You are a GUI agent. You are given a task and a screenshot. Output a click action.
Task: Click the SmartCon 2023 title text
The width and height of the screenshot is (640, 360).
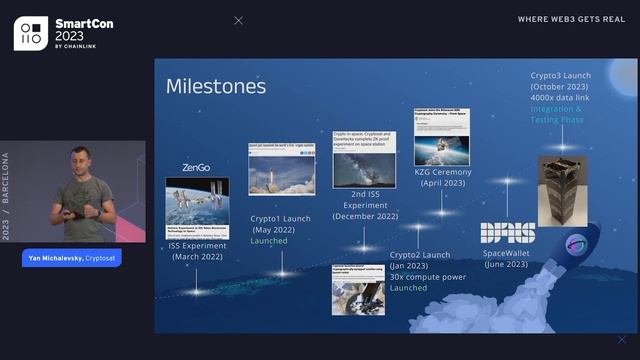[84, 30]
